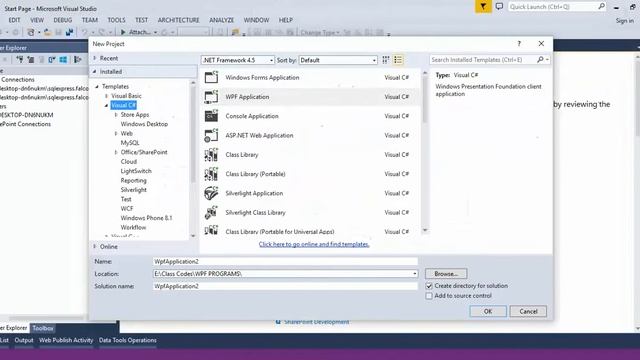Click the Attach start debugging arrow
Viewport: 640px width, 360px height.
click(x=123, y=32)
